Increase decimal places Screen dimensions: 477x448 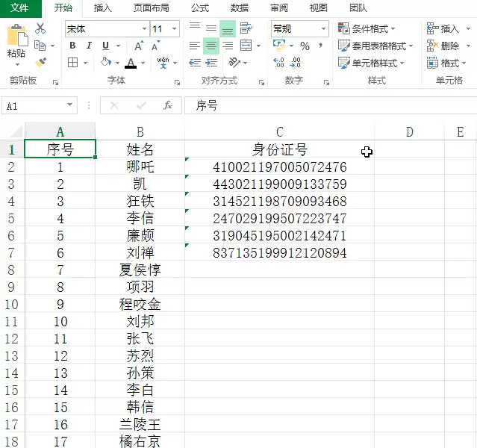(278, 63)
